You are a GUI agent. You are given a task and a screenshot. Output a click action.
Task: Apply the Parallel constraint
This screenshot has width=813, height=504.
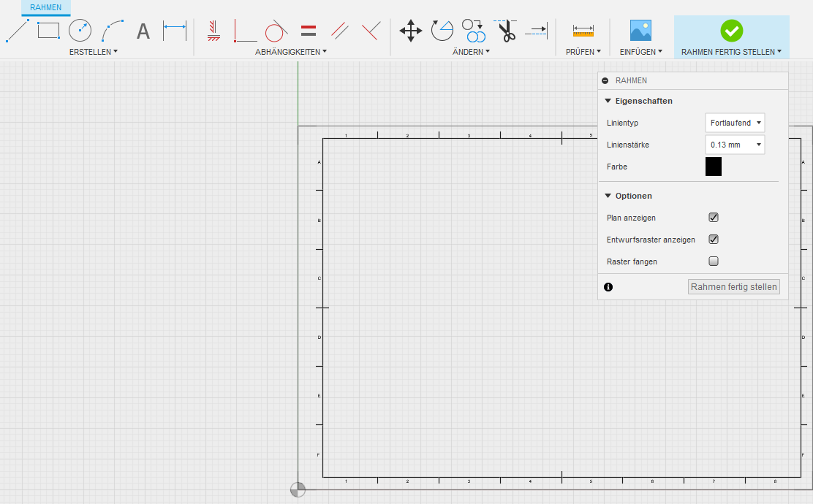click(340, 31)
